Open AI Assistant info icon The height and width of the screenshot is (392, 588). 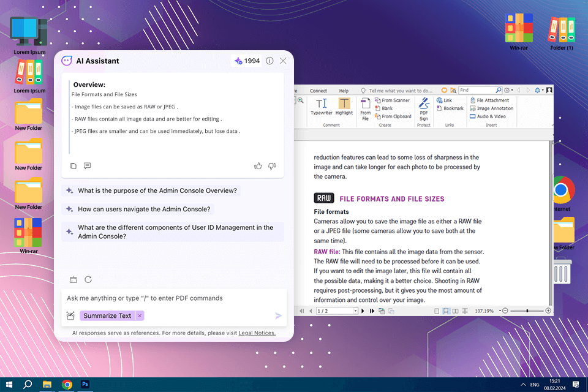[269, 61]
